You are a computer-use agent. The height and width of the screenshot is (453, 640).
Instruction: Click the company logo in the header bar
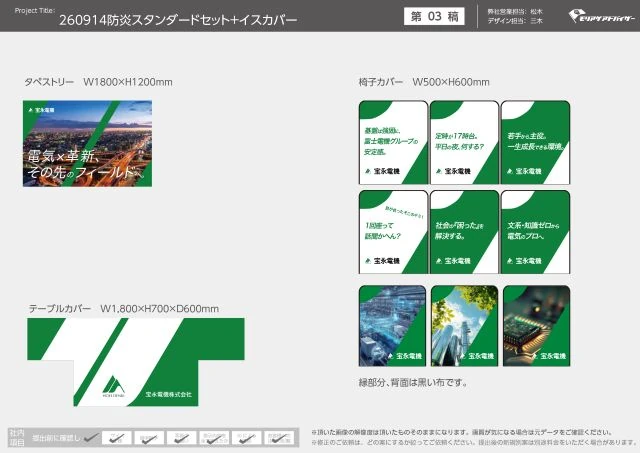point(602,17)
